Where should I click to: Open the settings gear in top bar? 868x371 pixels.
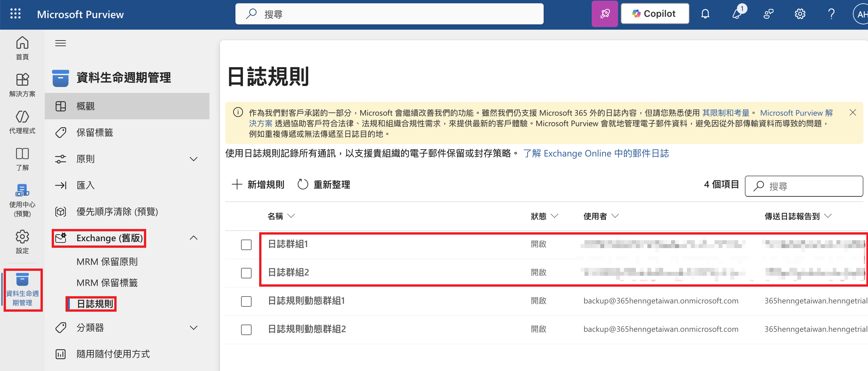(800, 14)
